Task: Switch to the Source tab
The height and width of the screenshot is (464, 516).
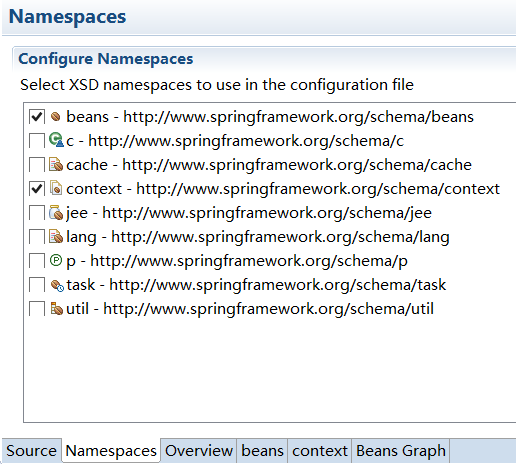Action: pyautogui.click(x=32, y=451)
